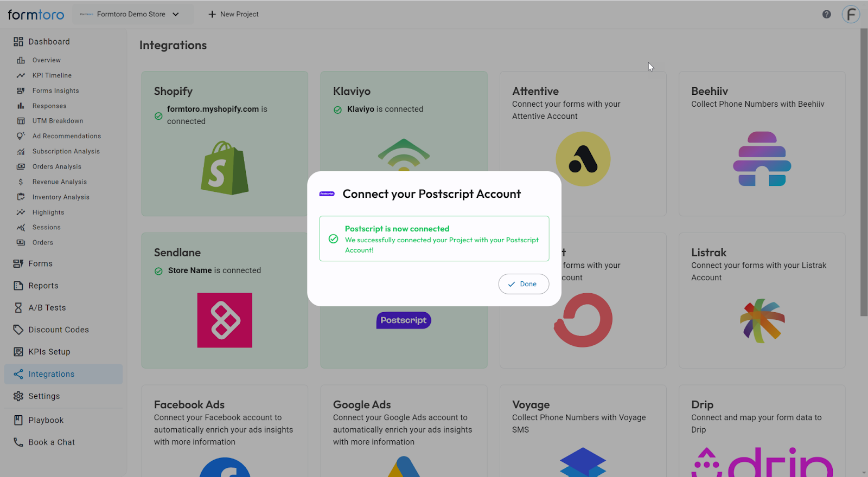
Task: Open the help question mark icon
Action: pyautogui.click(x=826, y=14)
